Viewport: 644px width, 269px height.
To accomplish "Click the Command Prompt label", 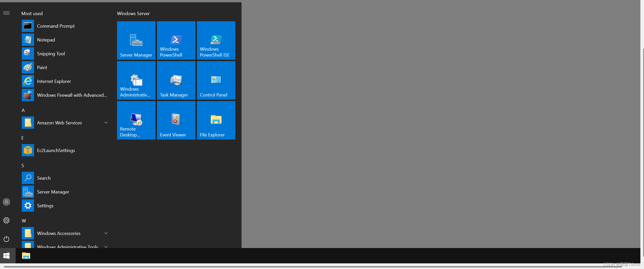I will click(x=56, y=26).
